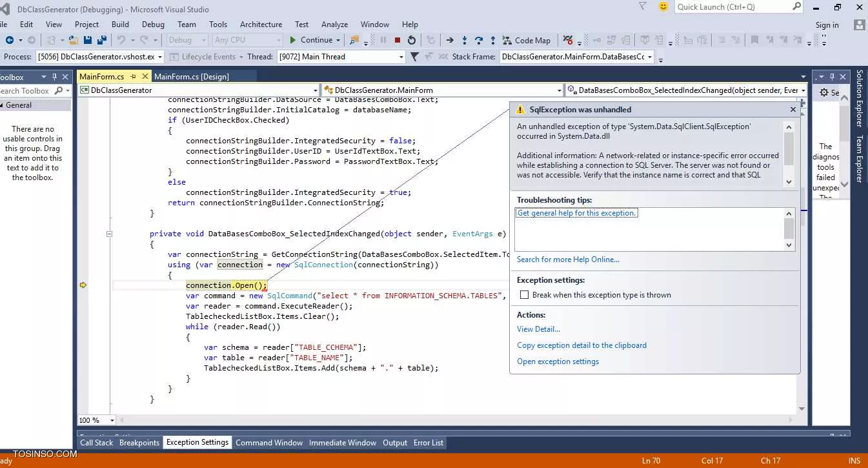Click Open exception settings link

(558, 361)
